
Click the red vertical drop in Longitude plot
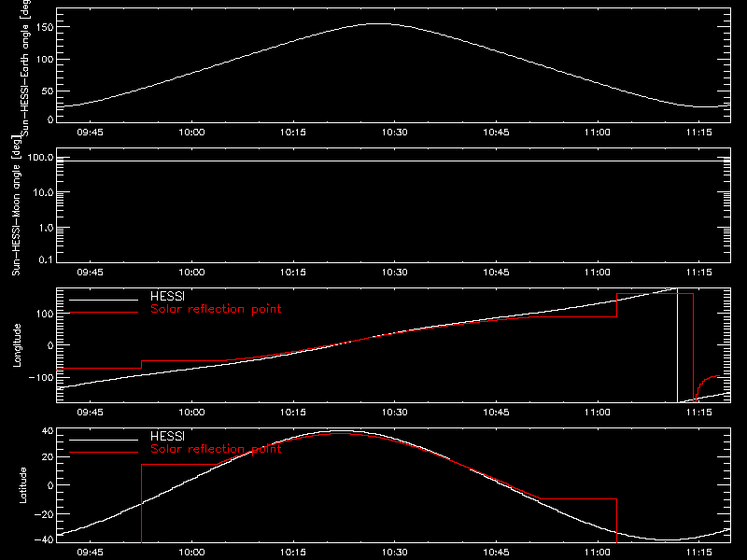[693, 347]
